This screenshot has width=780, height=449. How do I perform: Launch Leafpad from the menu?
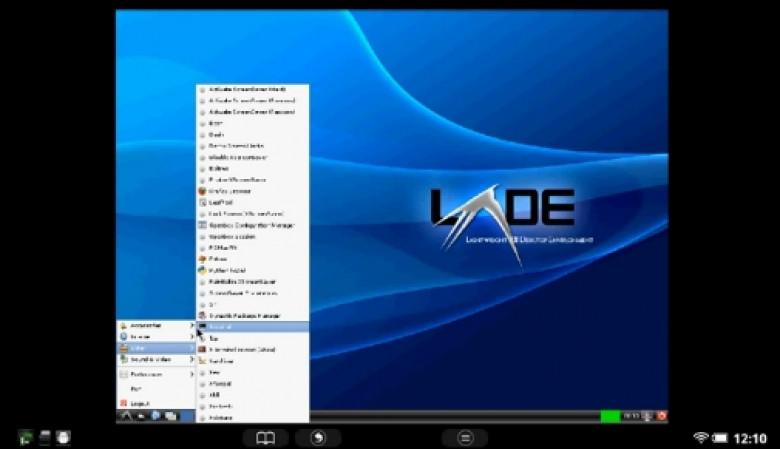tap(253, 202)
